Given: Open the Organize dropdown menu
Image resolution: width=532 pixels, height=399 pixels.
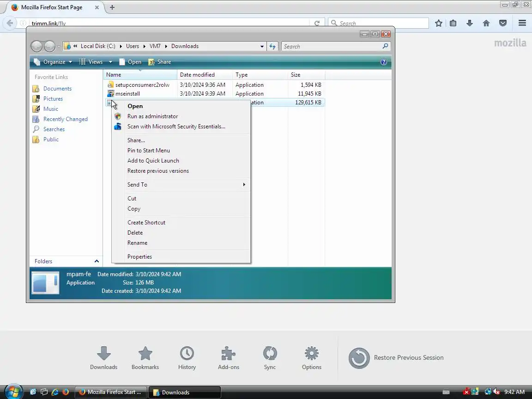Looking at the screenshot, I should point(53,62).
